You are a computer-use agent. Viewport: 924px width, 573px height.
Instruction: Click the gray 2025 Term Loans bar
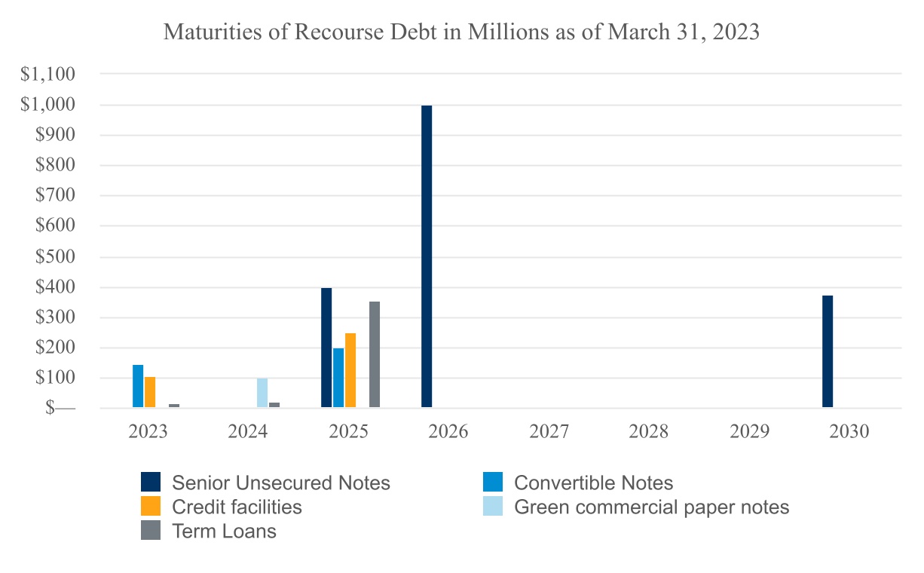click(x=375, y=354)
